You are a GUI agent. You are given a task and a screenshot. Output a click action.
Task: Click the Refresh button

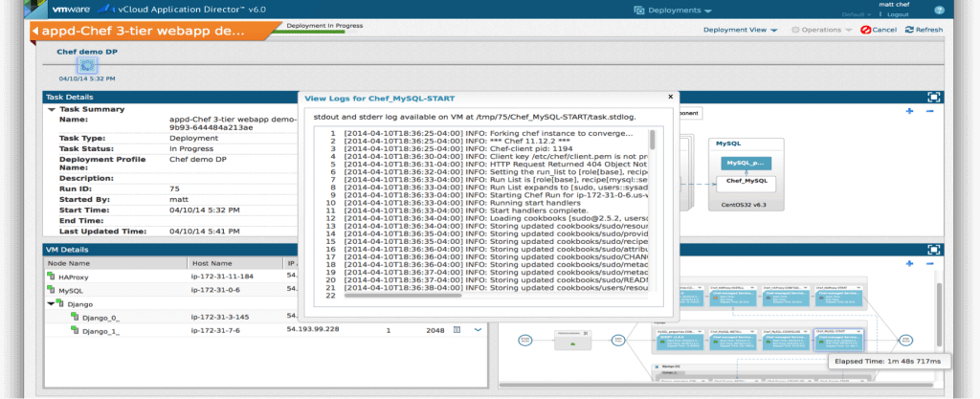924,30
